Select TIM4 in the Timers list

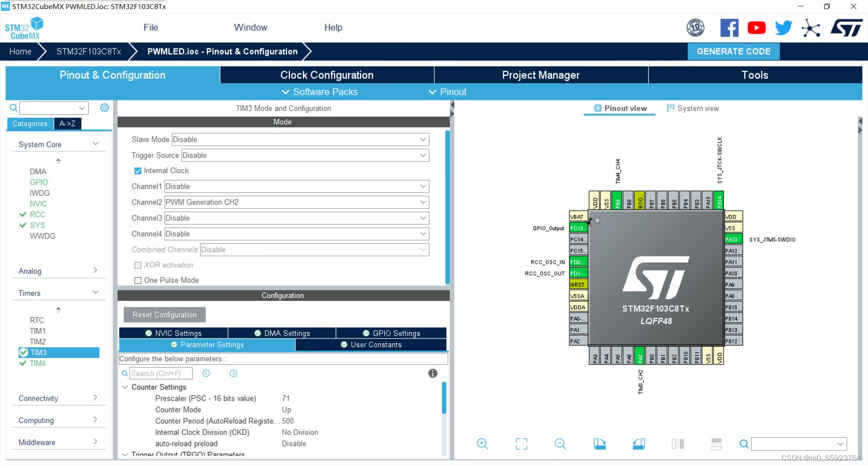[x=38, y=363]
